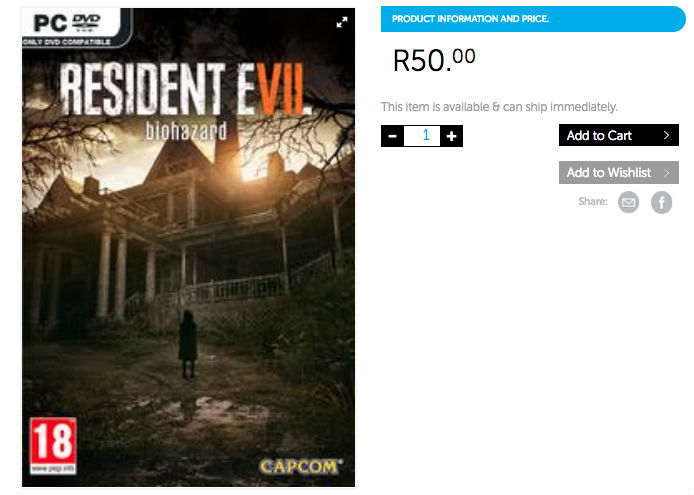Viewport: 694px width, 495px height.
Task: Add Resident Evil 7 to cart
Action: coord(619,135)
